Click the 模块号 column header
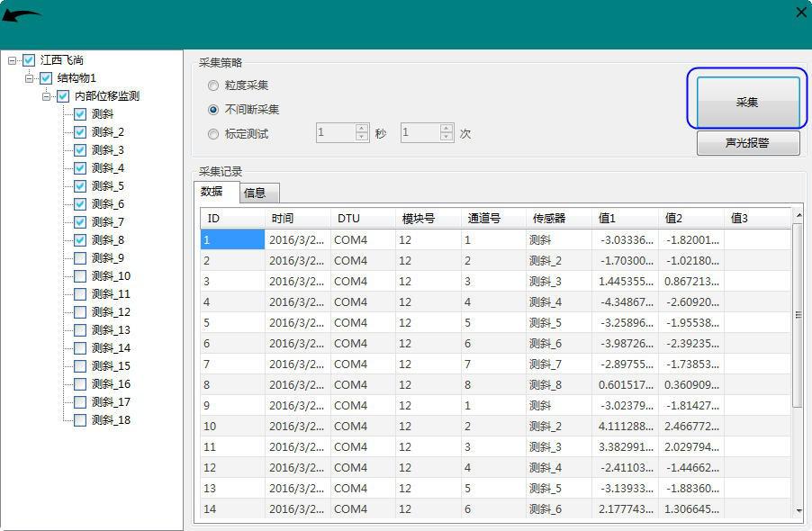Screen dimensions: 812x531 tap(429, 219)
